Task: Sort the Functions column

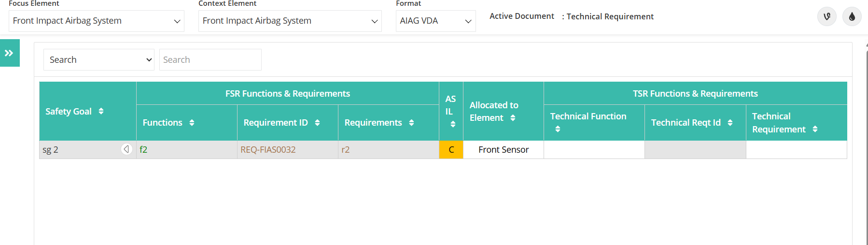Action: pyautogui.click(x=192, y=123)
